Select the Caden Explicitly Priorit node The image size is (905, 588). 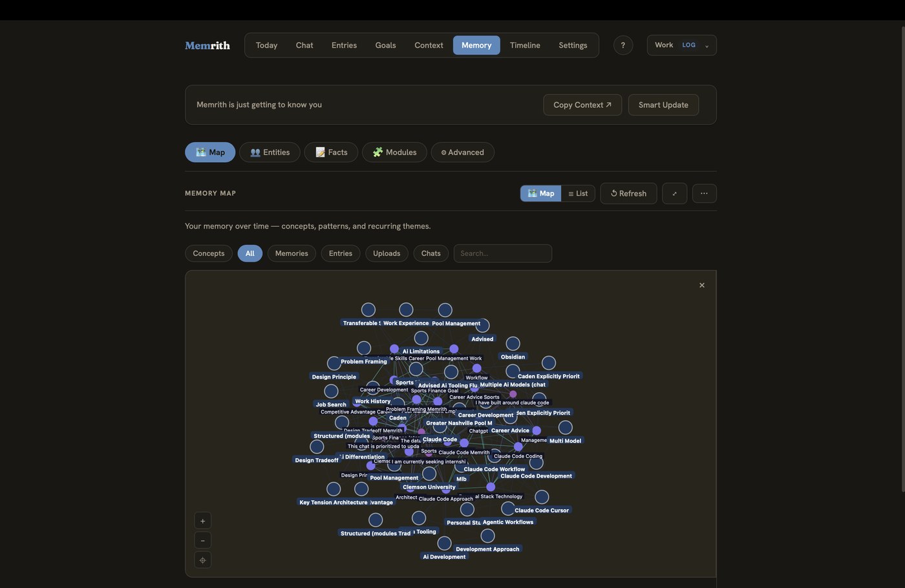pyautogui.click(x=548, y=363)
